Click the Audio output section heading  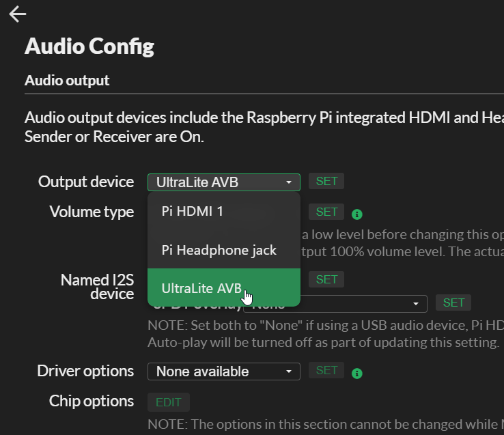pos(67,81)
